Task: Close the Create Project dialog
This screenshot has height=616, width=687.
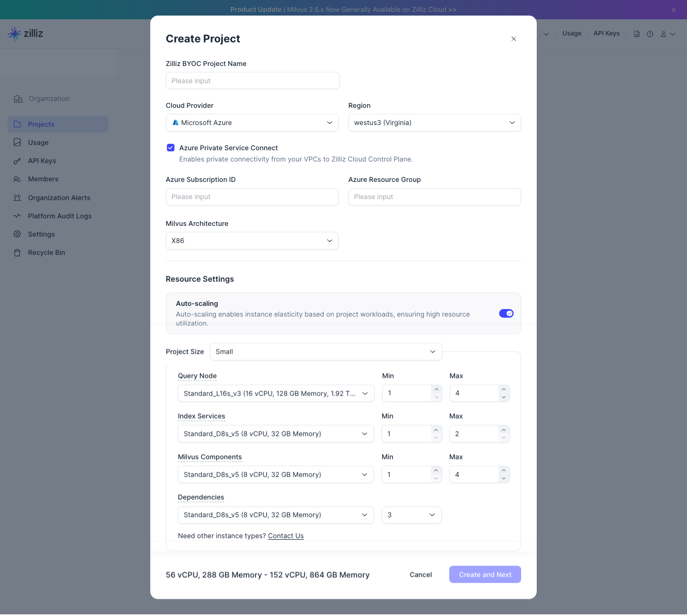Action: tap(514, 39)
